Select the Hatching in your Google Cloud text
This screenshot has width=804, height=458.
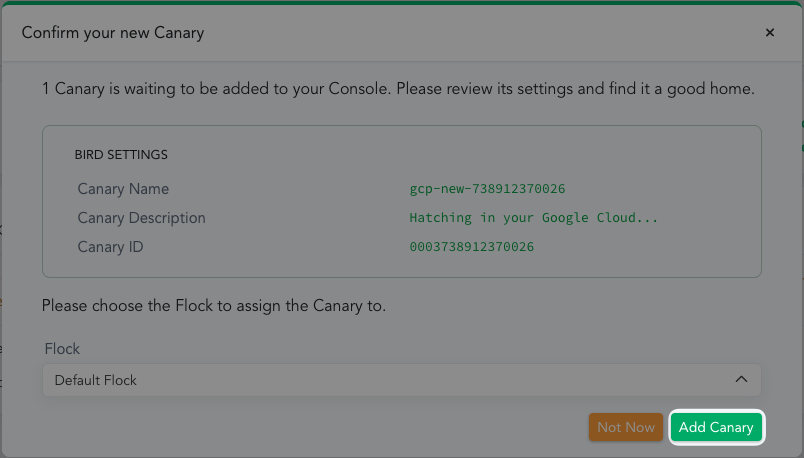[534, 218]
